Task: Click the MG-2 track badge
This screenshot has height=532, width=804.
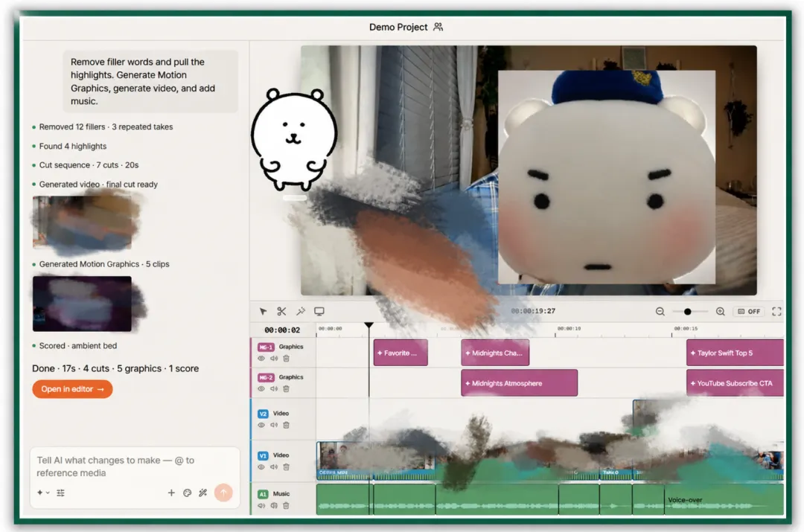Action: [266, 377]
